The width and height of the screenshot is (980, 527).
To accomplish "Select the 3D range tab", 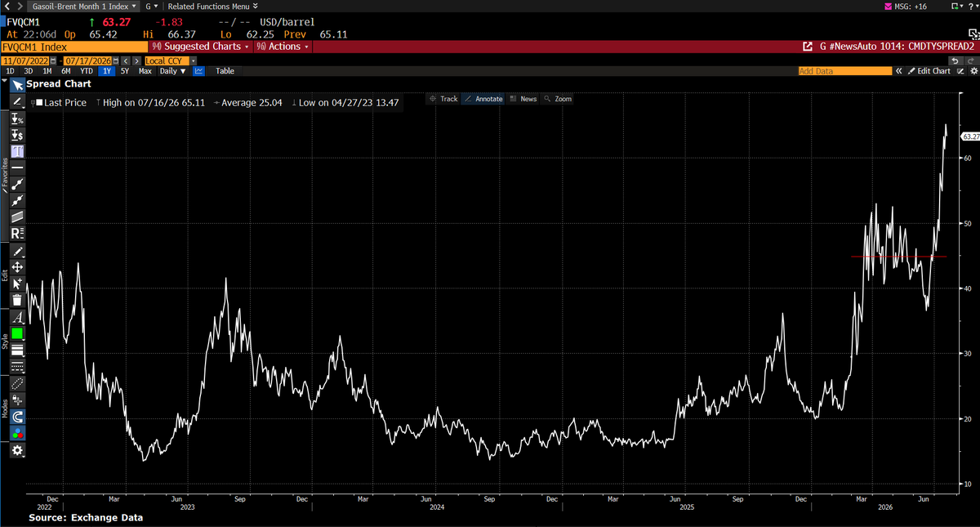I will (x=29, y=71).
